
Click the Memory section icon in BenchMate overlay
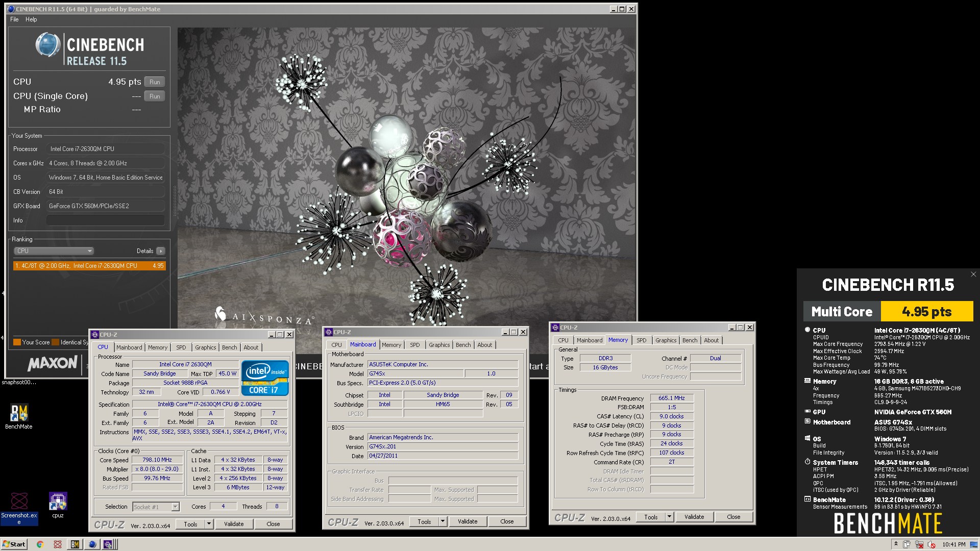[x=807, y=381]
